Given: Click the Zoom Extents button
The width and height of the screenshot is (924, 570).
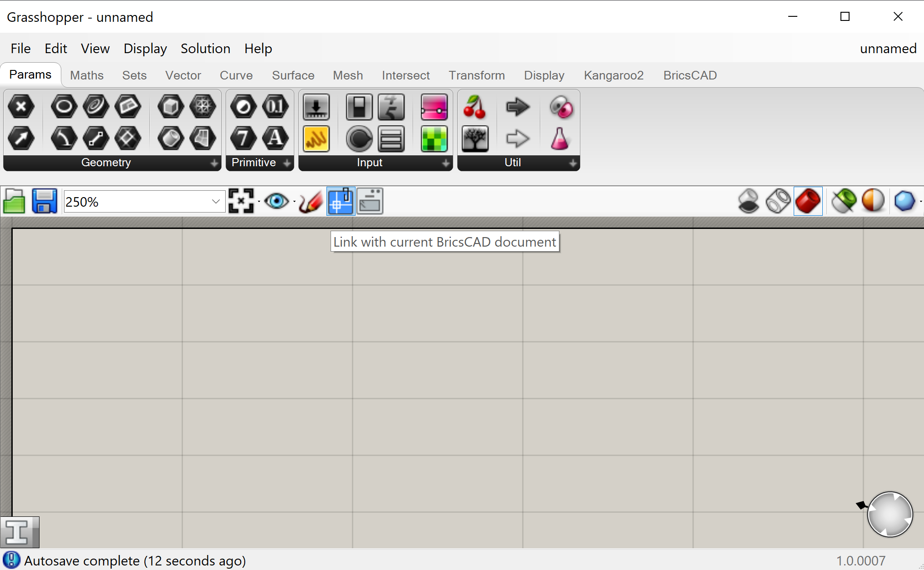Looking at the screenshot, I should [241, 201].
